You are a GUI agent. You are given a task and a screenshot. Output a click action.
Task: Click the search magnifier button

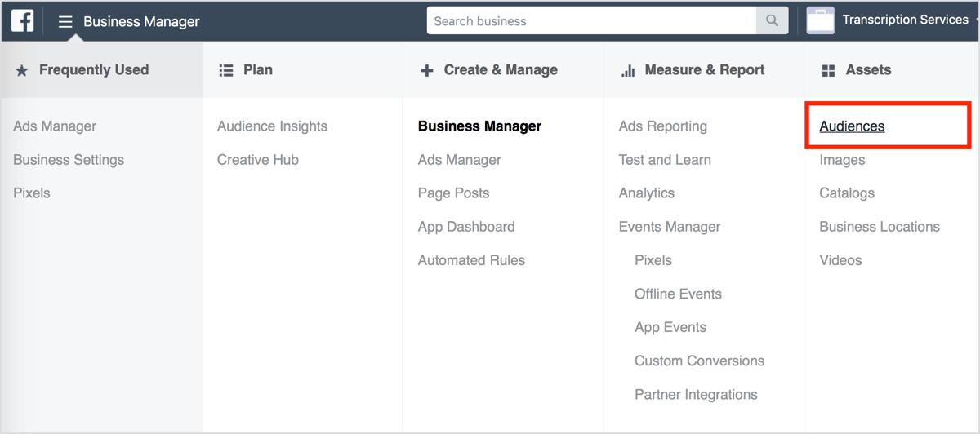point(771,21)
